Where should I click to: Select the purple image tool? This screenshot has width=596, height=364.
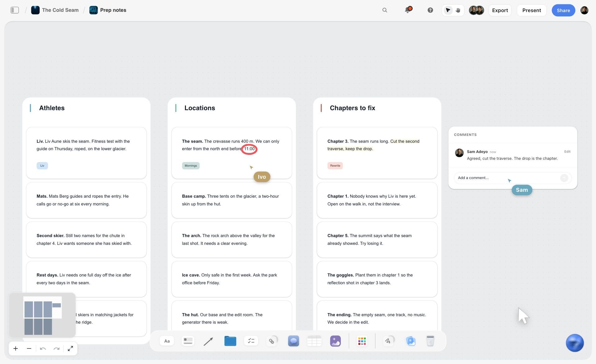[x=335, y=341]
